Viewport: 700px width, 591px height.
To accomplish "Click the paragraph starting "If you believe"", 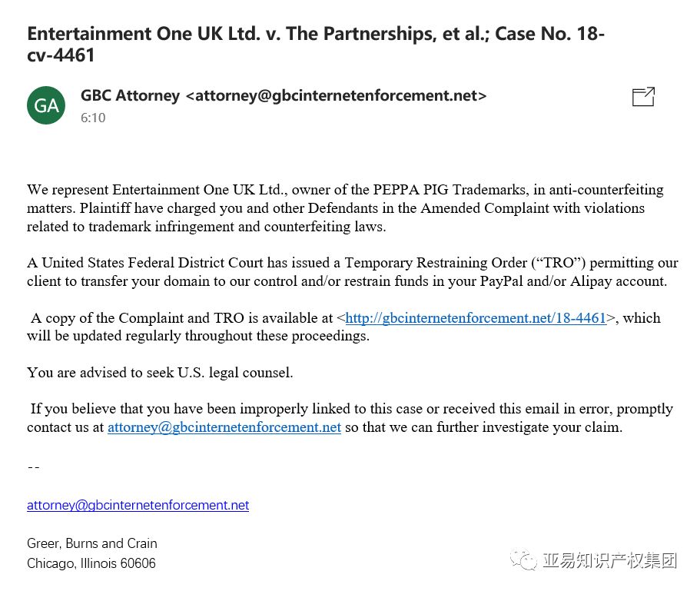I will pyautogui.click(x=350, y=418).
